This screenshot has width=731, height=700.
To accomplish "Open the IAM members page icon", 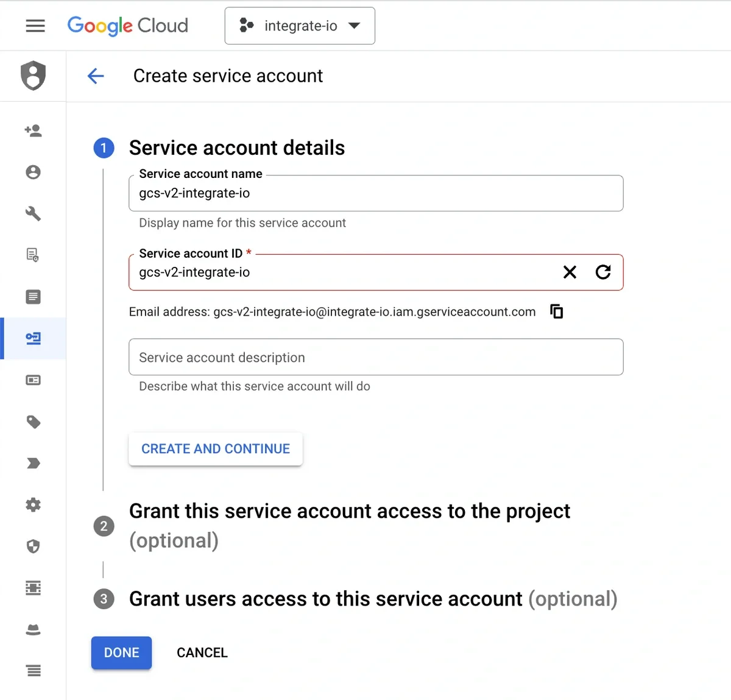I will pos(33,130).
